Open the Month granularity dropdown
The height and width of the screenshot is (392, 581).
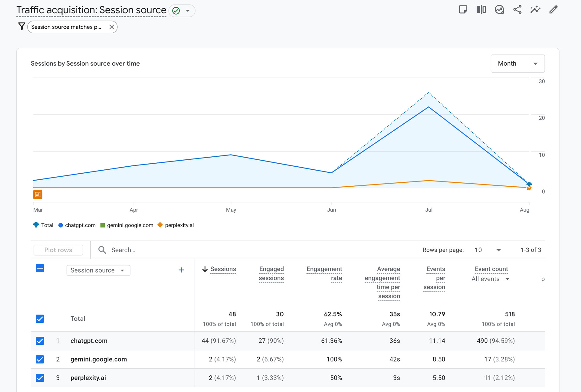coord(517,64)
